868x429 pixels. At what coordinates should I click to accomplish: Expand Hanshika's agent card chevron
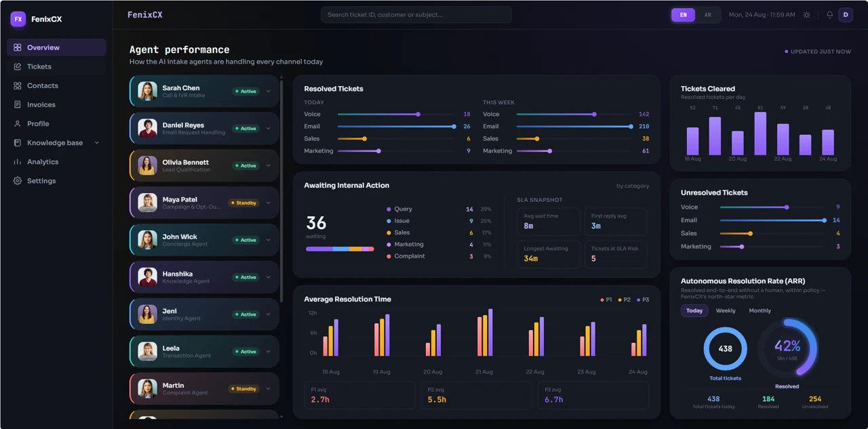[x=269, y=277]
